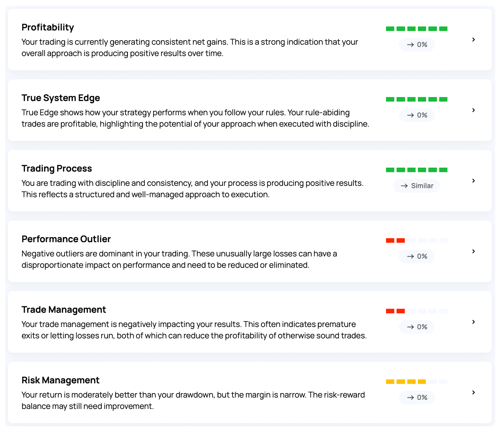Click the Profitability 0% change badge
This screenshot has width=504, height=432.
417,45
